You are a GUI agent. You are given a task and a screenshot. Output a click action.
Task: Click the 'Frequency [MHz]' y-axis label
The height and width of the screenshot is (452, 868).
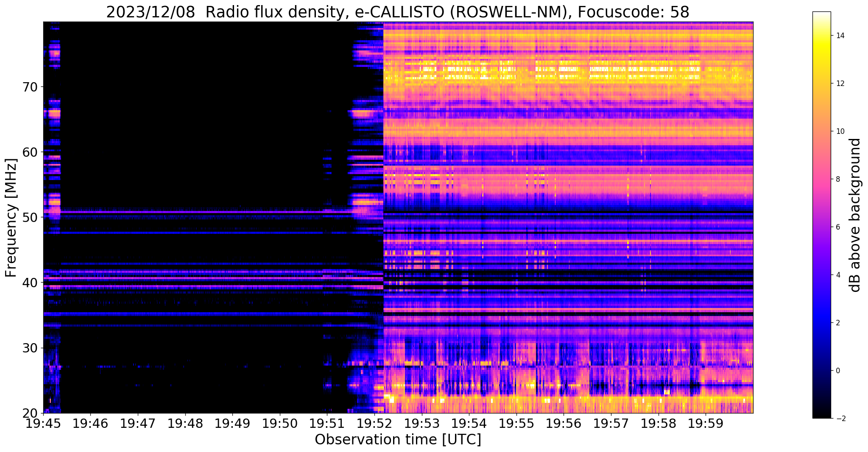11,218
